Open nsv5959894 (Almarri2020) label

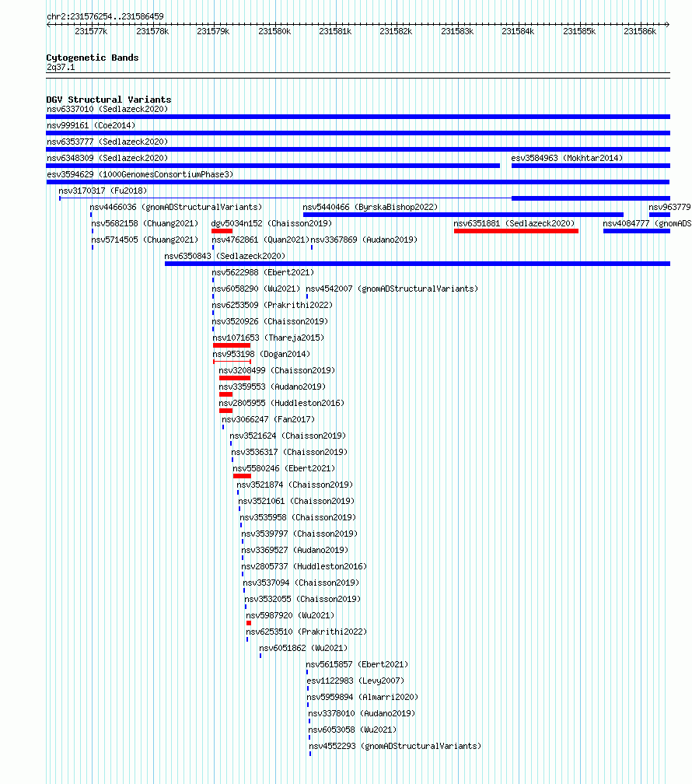click(363, 697)
